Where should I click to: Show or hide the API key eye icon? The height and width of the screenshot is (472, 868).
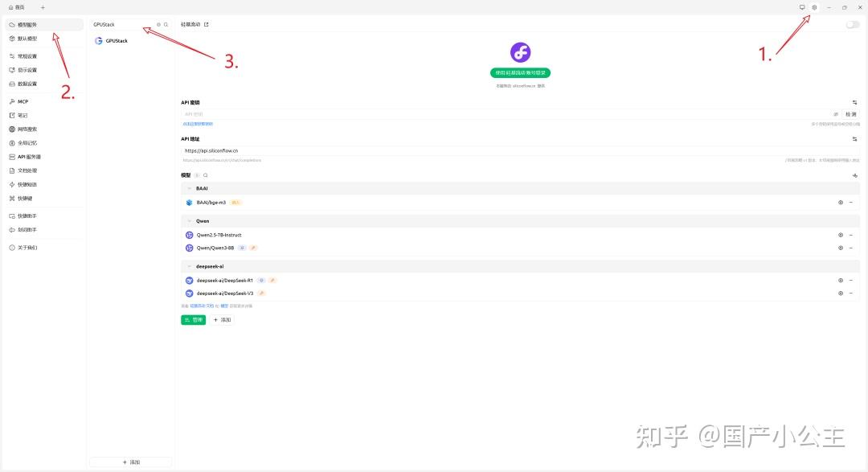(x=836, y=114)
